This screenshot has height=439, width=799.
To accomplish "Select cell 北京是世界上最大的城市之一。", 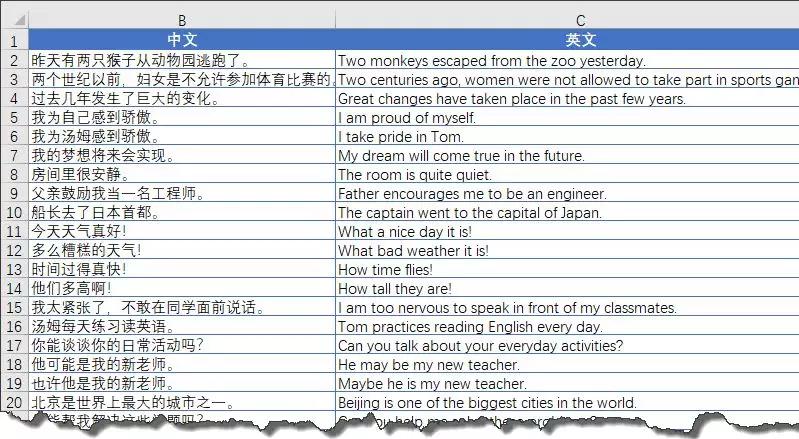I will [182, 402].
